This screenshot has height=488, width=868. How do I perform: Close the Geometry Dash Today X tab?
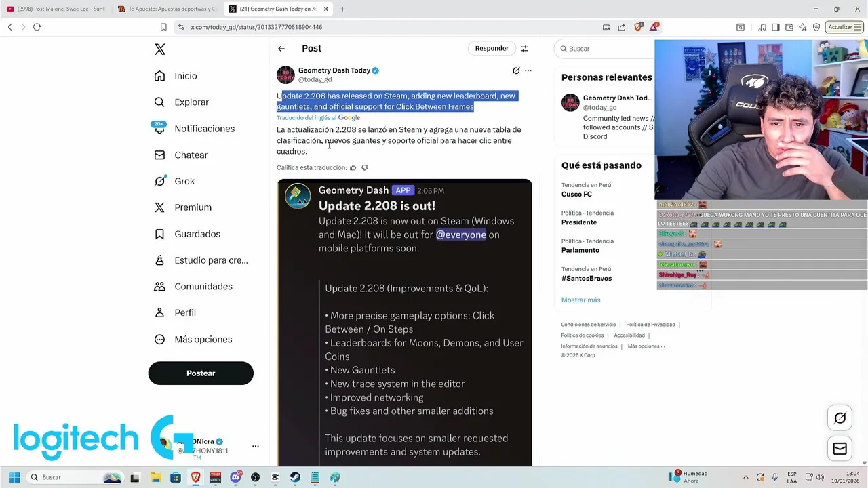326,9
